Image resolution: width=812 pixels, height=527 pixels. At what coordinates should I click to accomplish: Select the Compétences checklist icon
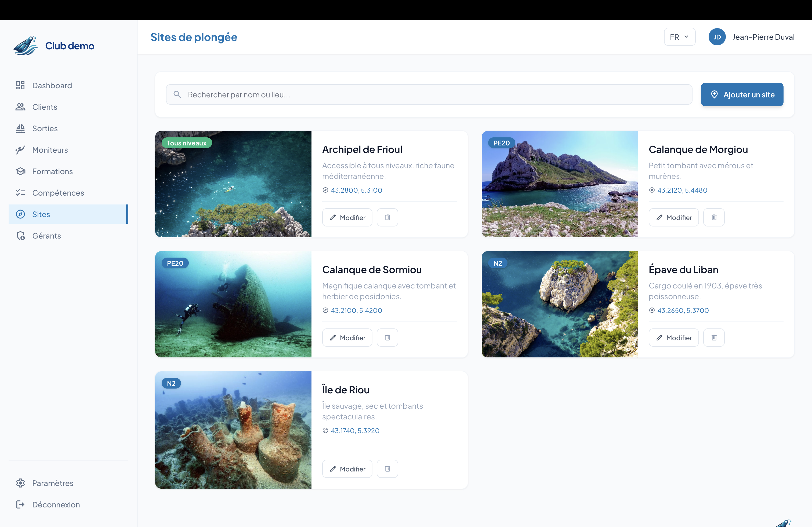click(20, 193)
